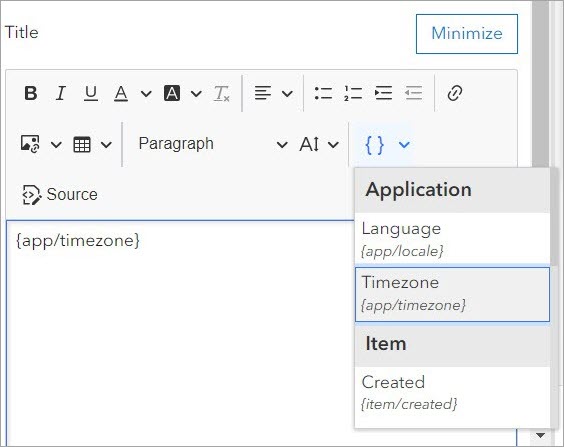Select the Language {app/locale} entry
The width and height of the screenshot is (564, 447).
(x=452, y=240)
